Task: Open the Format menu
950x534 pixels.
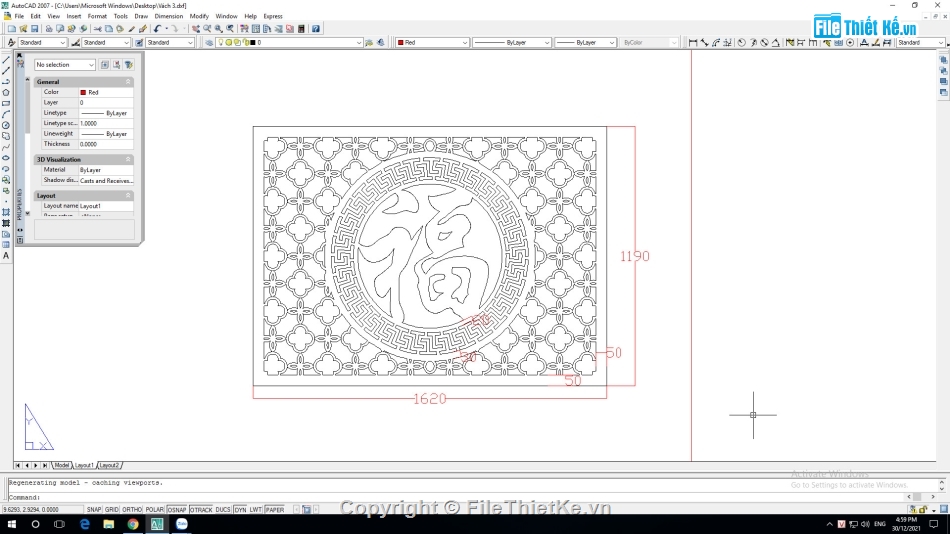Action: coord(97,16)
